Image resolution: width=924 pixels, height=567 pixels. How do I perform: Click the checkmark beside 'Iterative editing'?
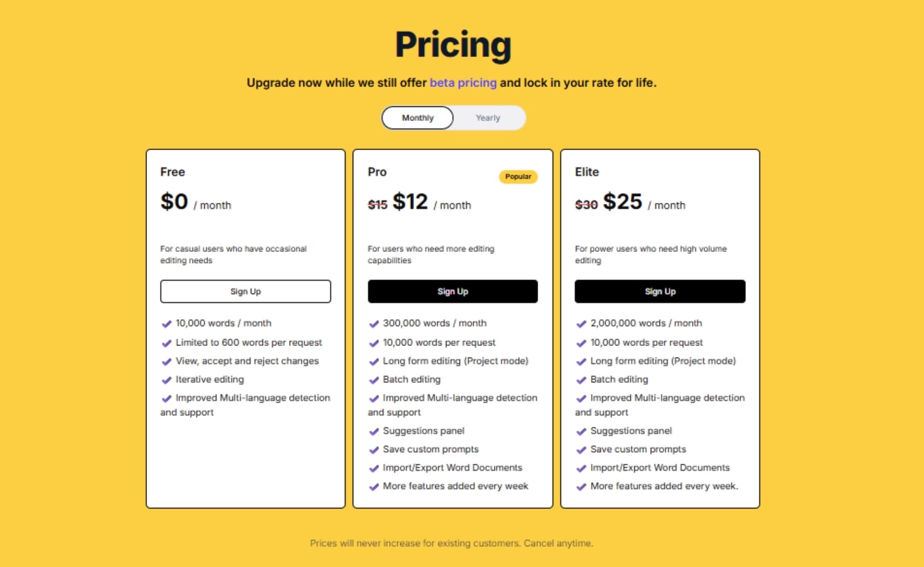pos(166,379)
